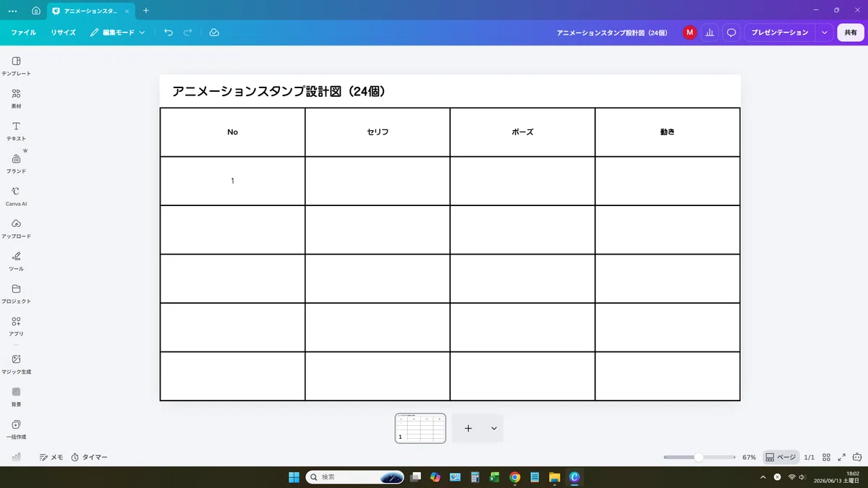The width and height of the screenshot is (868, 488).
Task: Click the プレゼンテーション button
Action: click(x=780, y=33)
